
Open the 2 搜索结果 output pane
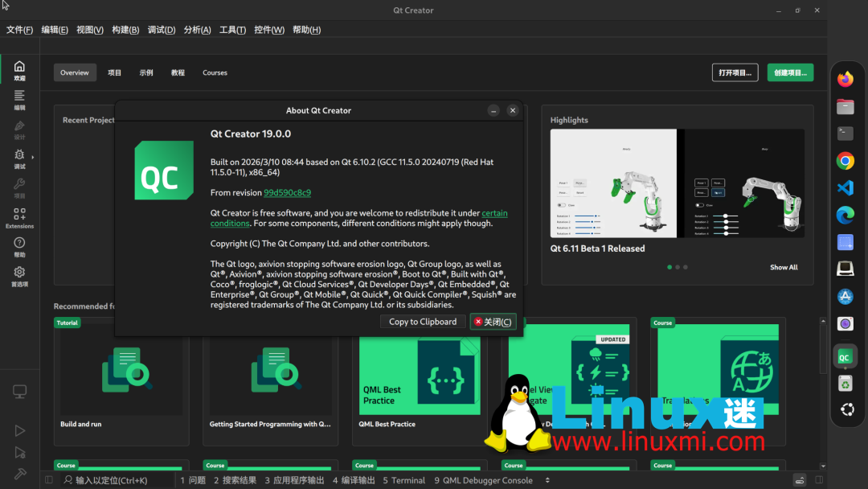(x=235, y=480)
